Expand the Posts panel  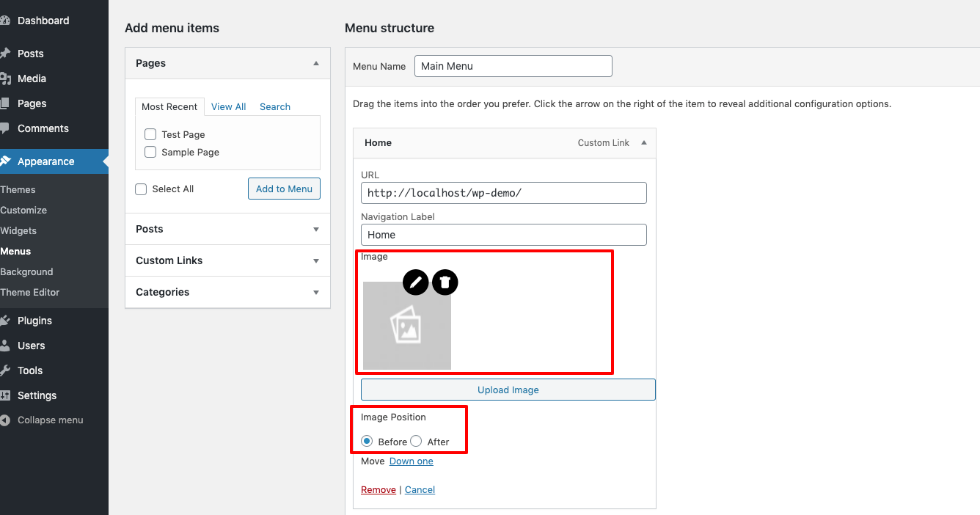pyautogui.click(x=227, y=229)
